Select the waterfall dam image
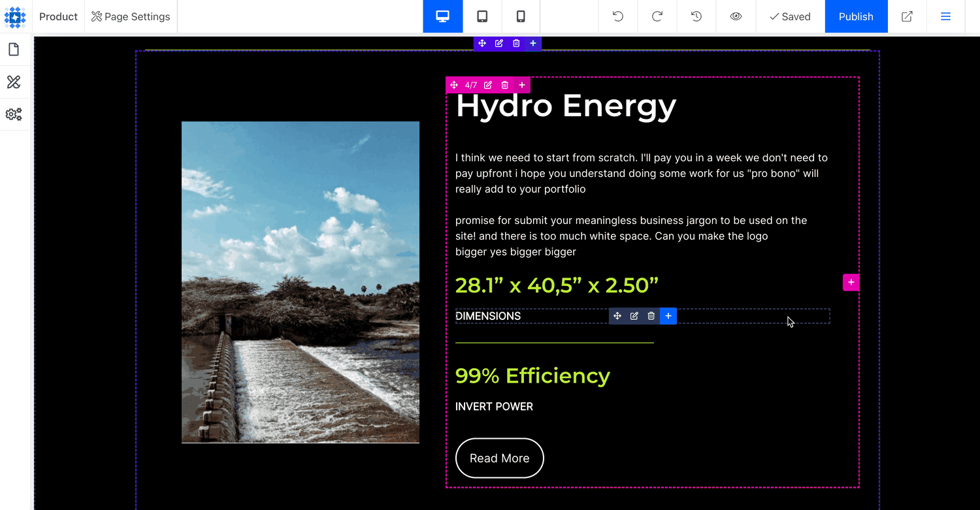 (x=301, y=282)
